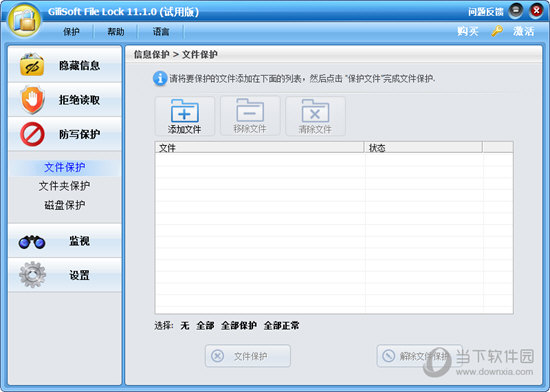550x392 pixels.
Task: Click the hidden-eye folder icon
Action: [32, 65]
